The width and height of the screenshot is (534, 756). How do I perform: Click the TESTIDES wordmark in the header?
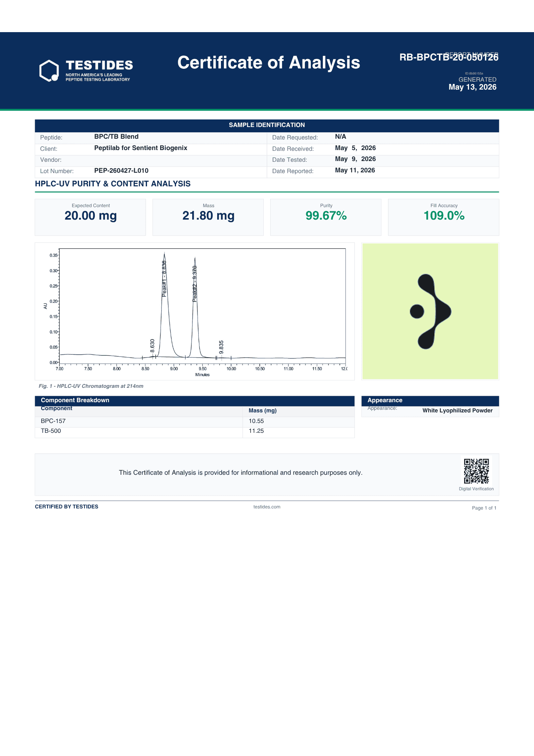coord(99,65)
